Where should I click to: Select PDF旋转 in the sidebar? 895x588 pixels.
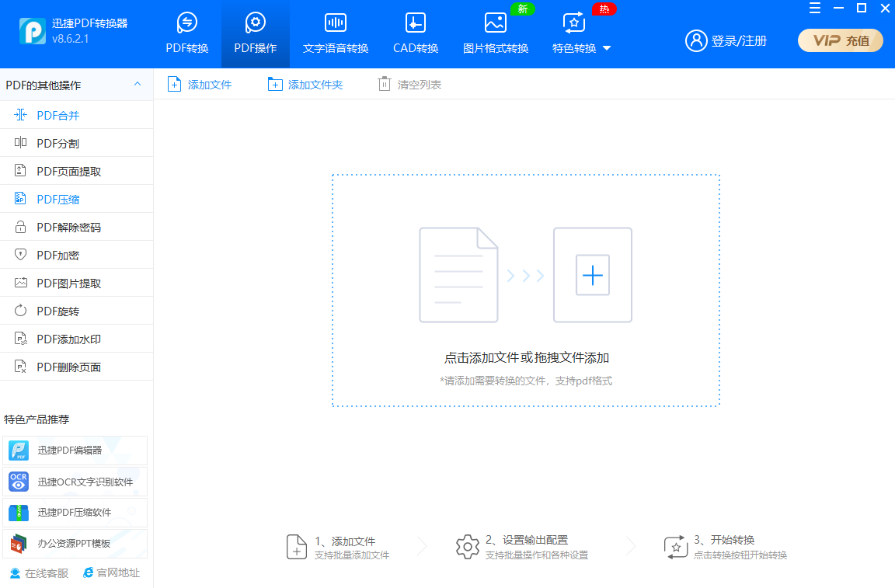76,311
